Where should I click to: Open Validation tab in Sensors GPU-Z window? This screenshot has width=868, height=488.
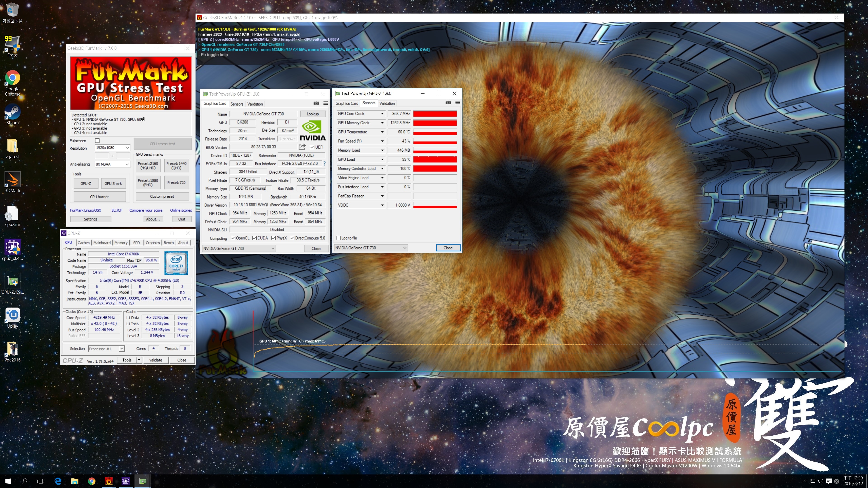[x=387, y=103]
